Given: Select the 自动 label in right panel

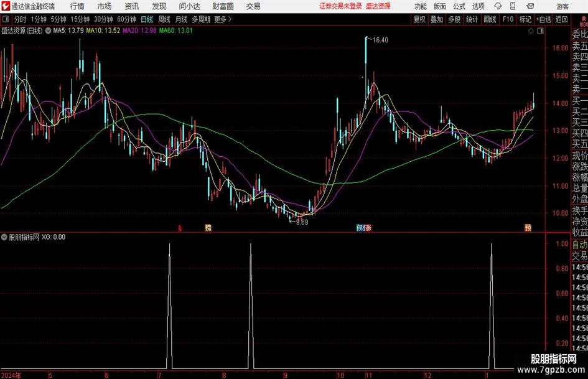Looking at the screenshot, I should [x=580, y=245].
